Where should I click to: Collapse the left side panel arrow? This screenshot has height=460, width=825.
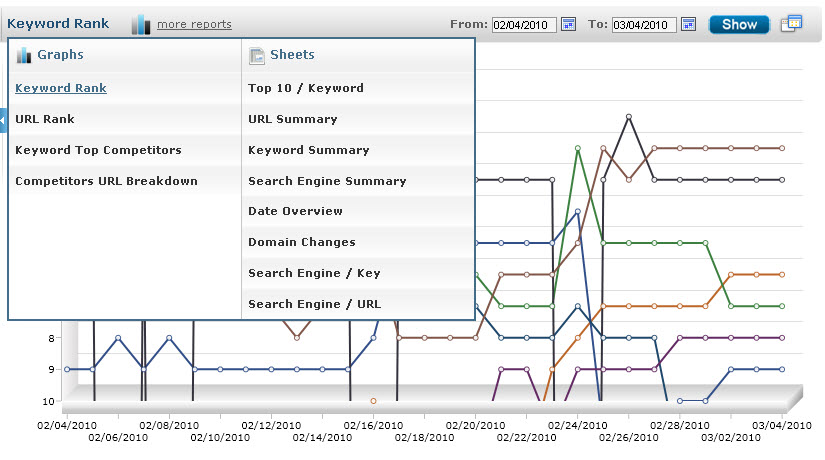coord(3,120)
